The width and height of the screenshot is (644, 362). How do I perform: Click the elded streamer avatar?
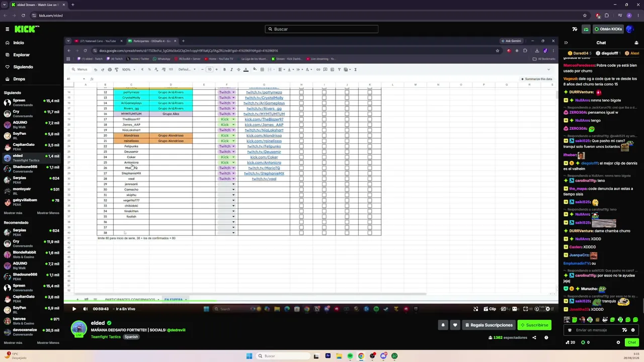click(x=78, y=328)
